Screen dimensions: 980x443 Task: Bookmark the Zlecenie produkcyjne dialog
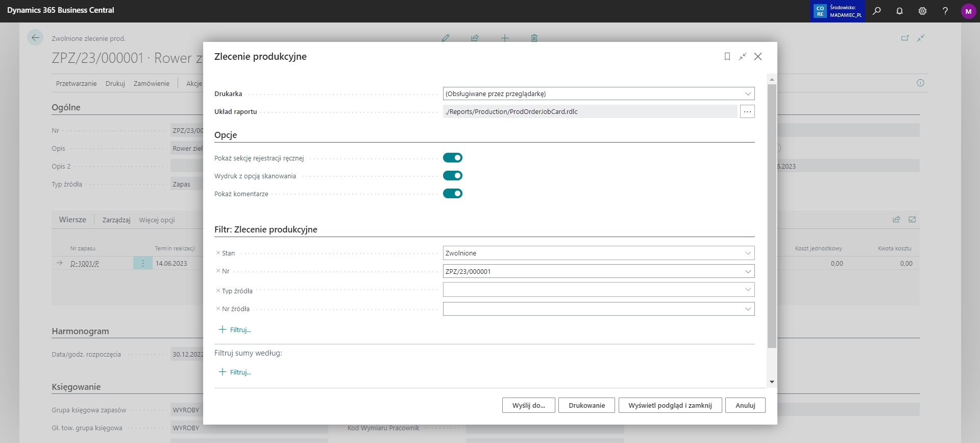point(727,57)
